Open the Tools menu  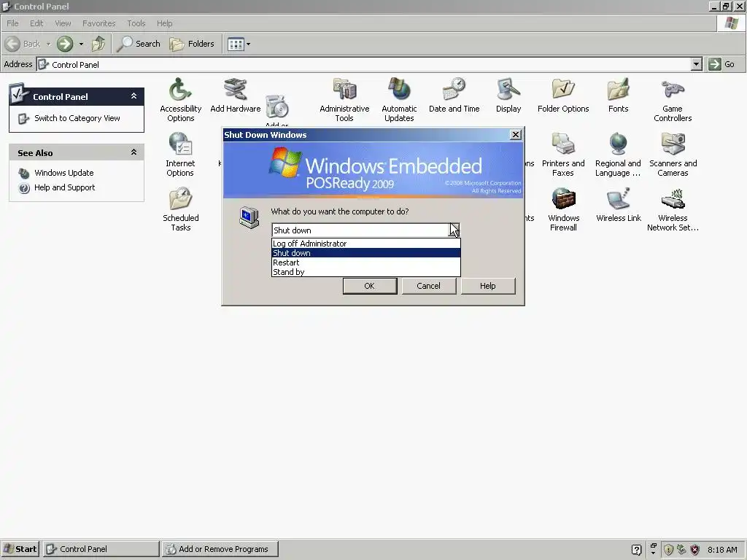tap(136, 23)
